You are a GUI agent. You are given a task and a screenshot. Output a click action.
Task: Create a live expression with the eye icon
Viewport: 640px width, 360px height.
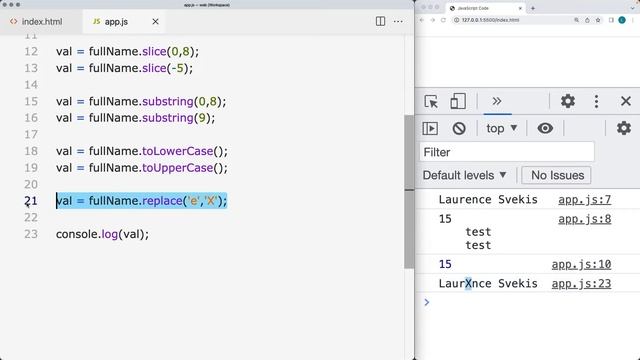tap(545, 129)
